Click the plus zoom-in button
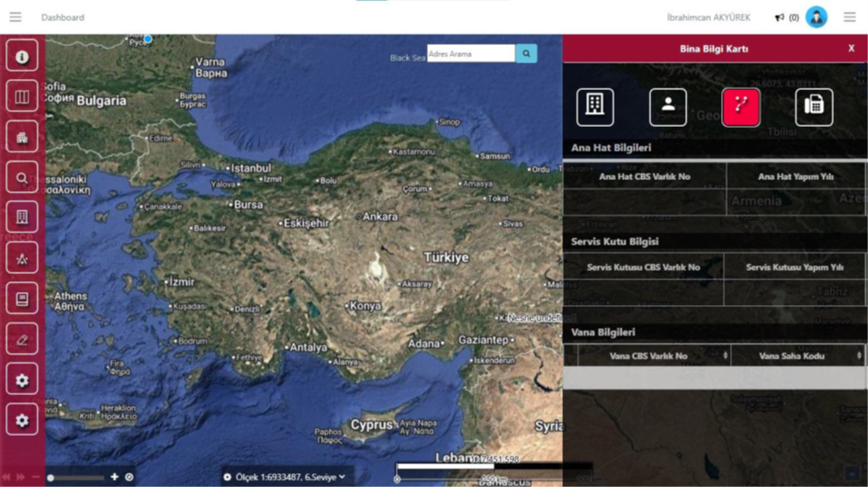 click(115, 477)
